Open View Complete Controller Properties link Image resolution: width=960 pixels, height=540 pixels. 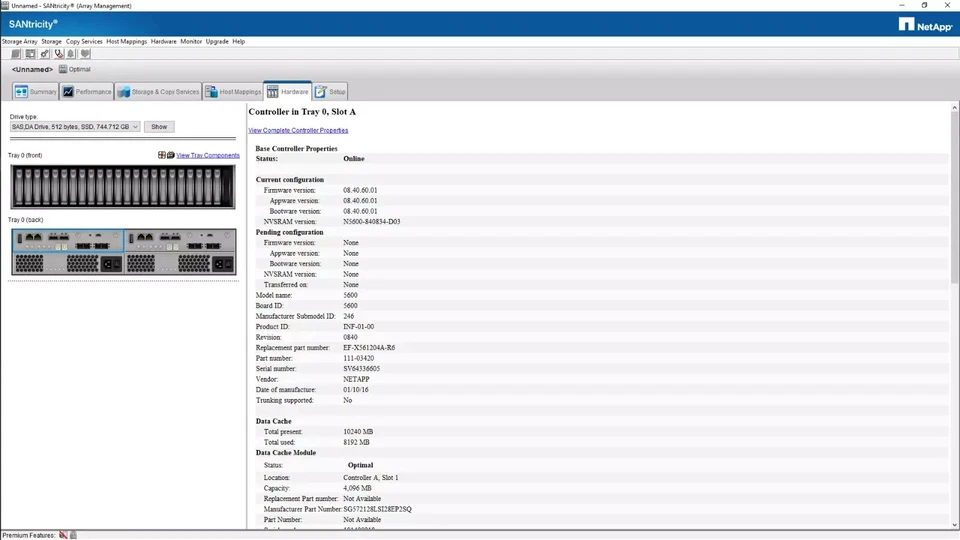[298, 130]
